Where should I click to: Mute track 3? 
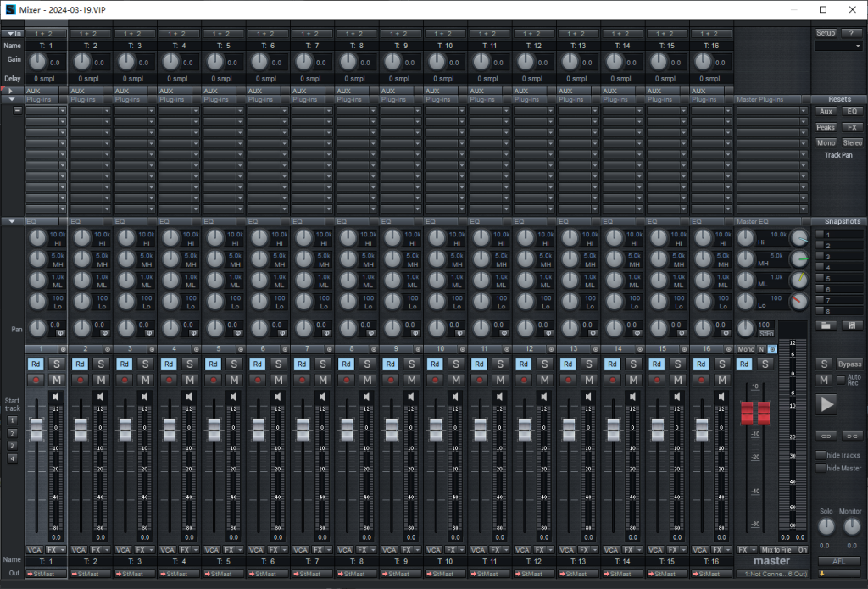pos(146,380)
